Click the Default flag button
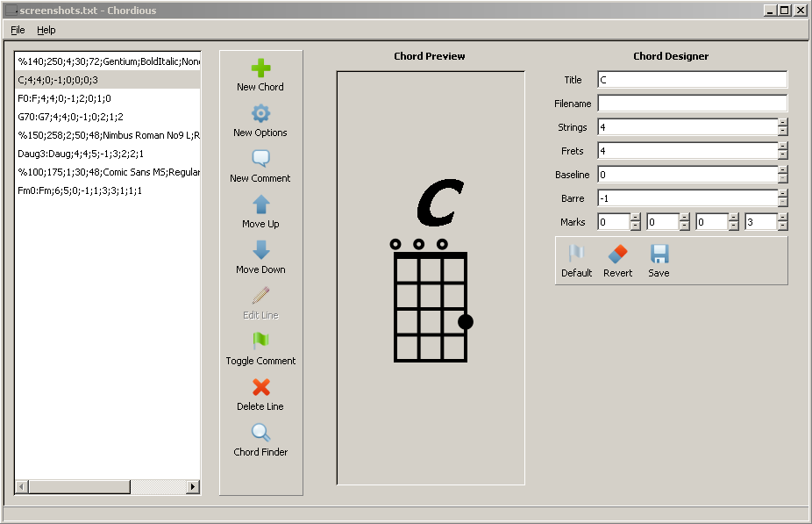This screenshot has height=524, width=812. [576, 255]
